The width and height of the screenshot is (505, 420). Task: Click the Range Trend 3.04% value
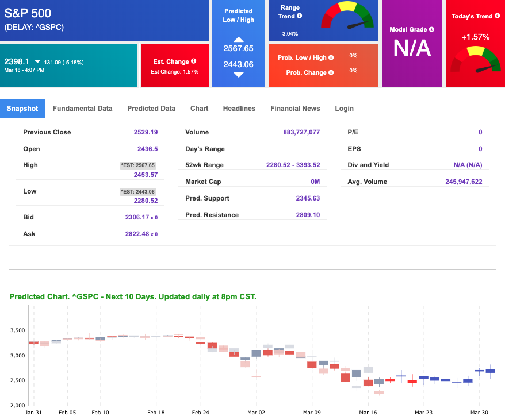click(x=290, y=34)
